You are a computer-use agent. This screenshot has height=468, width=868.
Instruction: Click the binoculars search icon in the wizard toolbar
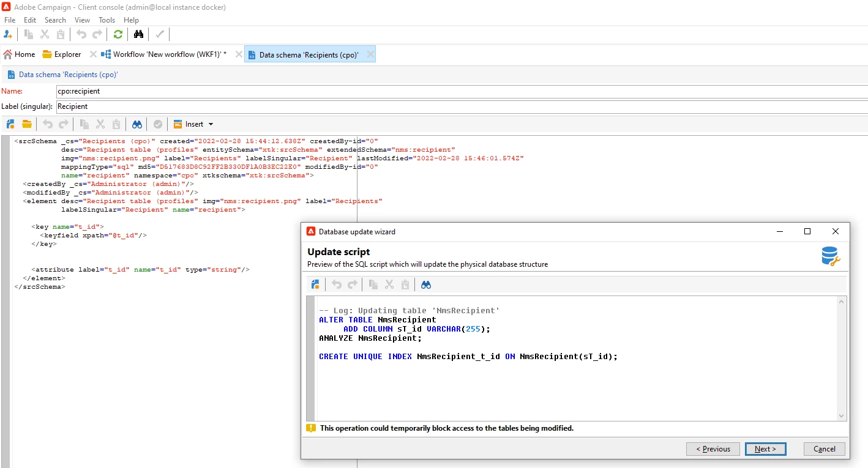426,284
